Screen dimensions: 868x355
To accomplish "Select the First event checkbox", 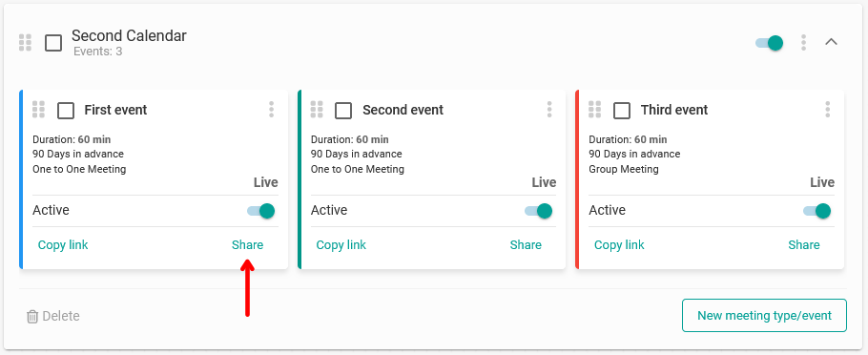I will click(66, 110).
